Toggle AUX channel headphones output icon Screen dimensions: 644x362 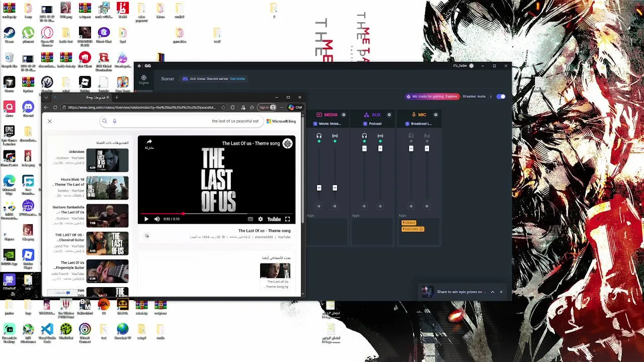point(364,136)
